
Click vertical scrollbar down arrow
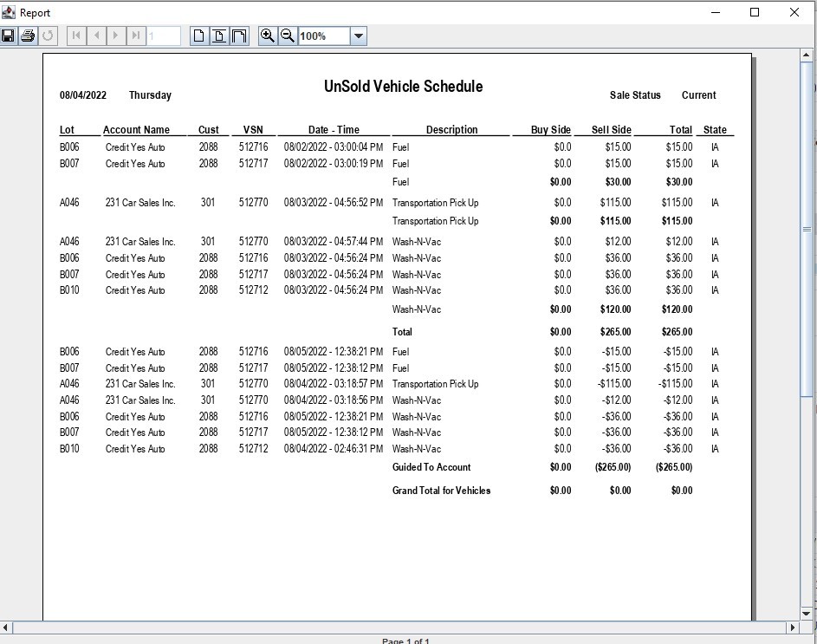click(807, 613)
